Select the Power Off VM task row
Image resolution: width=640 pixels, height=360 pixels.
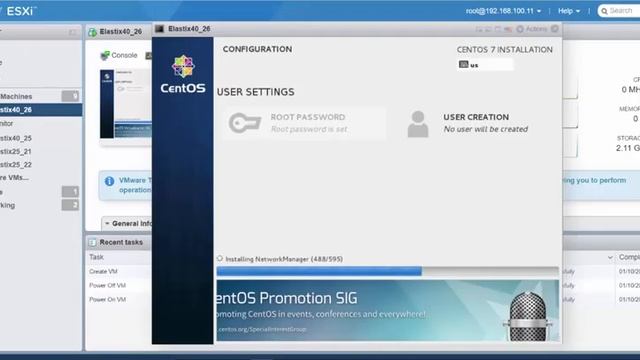(108, 285)
